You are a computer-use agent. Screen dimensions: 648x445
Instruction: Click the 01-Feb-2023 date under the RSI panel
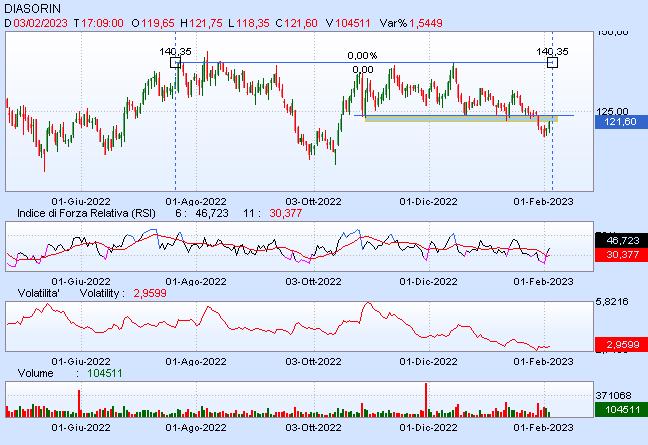[543, 282]
